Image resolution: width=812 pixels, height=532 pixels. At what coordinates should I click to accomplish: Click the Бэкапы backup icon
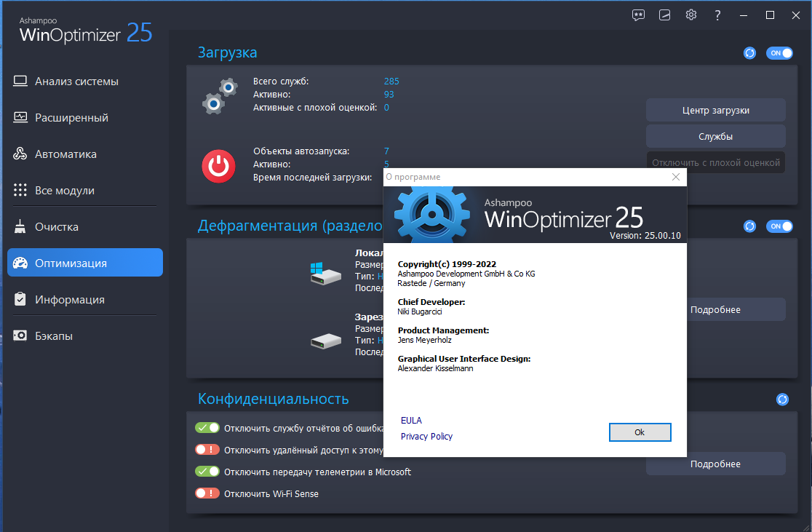click(20, 336)
